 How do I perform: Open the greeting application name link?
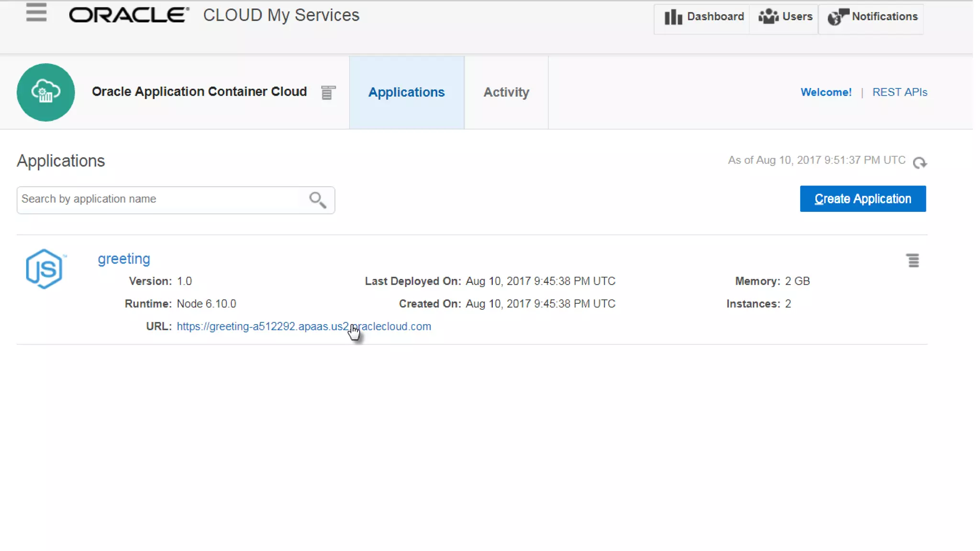pyautogui.click(x=124, y=259)
